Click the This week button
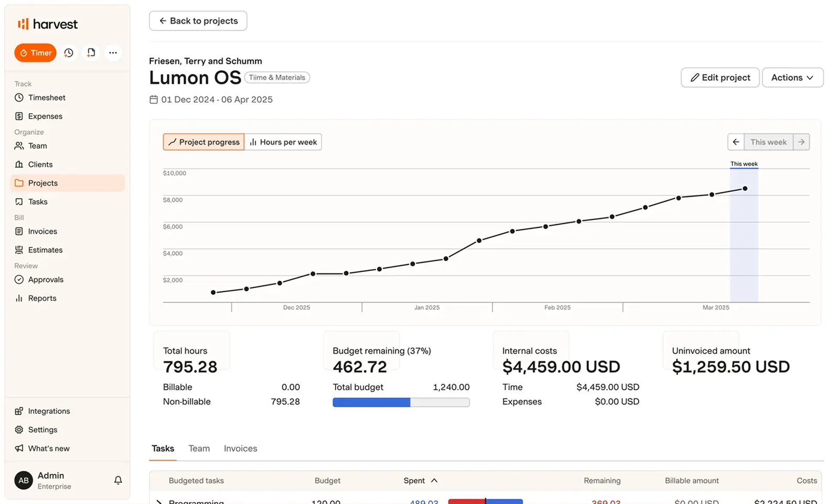Viewport: 839px width, 504px height. [x=768, y=142]
